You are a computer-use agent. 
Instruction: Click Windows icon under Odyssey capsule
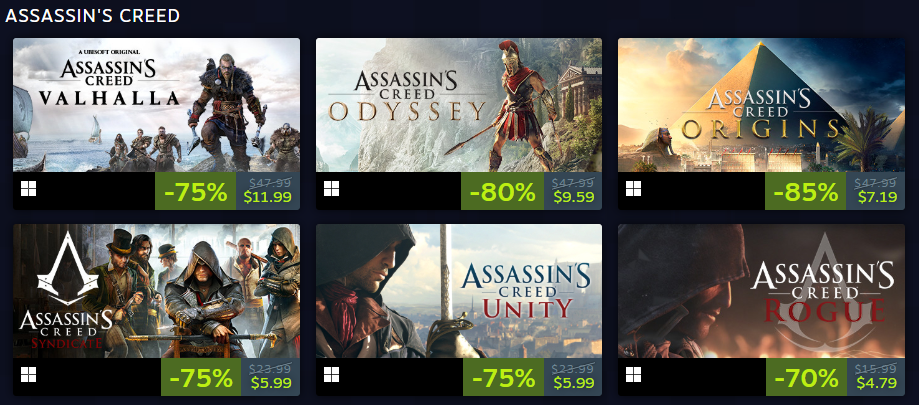coord(331,189)
